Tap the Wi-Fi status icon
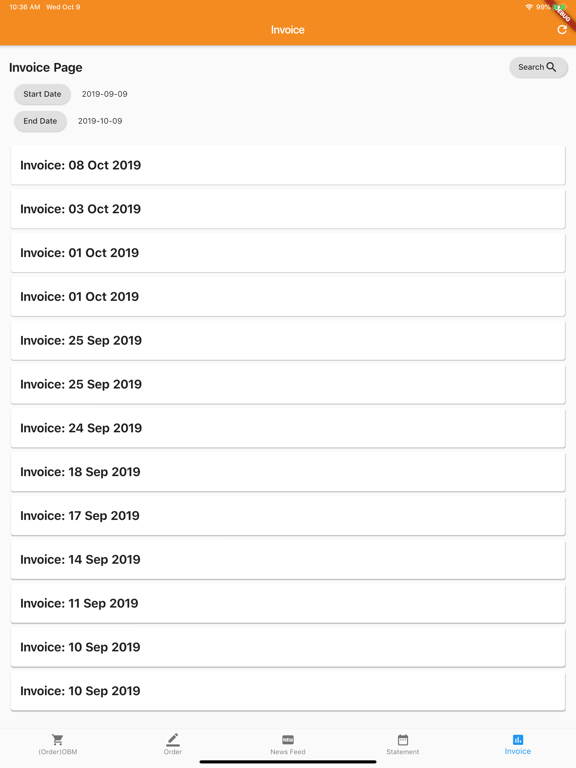 pos(529,7)
